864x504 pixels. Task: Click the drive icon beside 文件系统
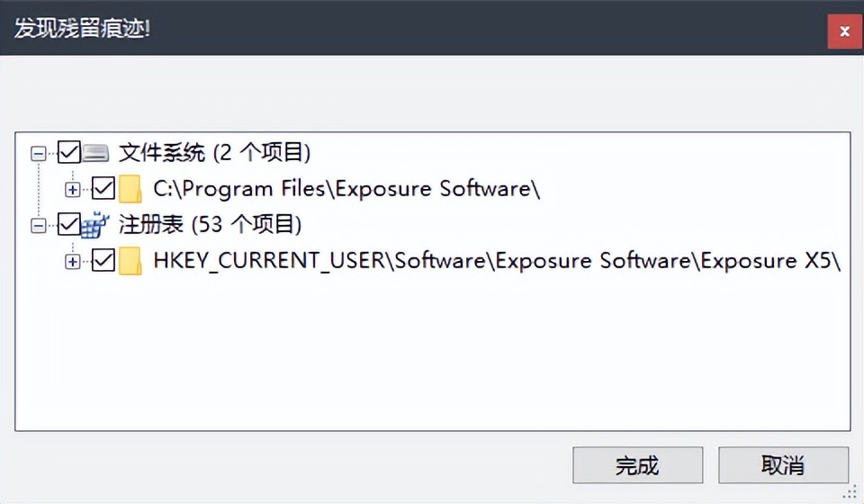point(95,153)
